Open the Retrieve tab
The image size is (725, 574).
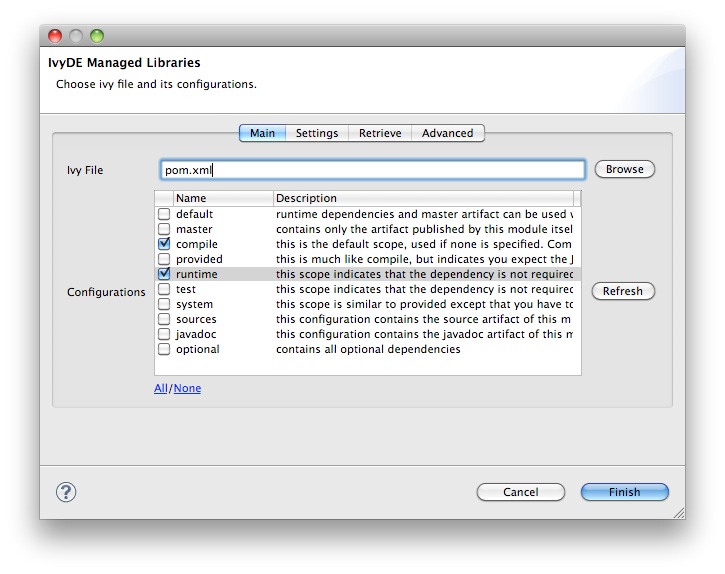click(x=380, y=133)
